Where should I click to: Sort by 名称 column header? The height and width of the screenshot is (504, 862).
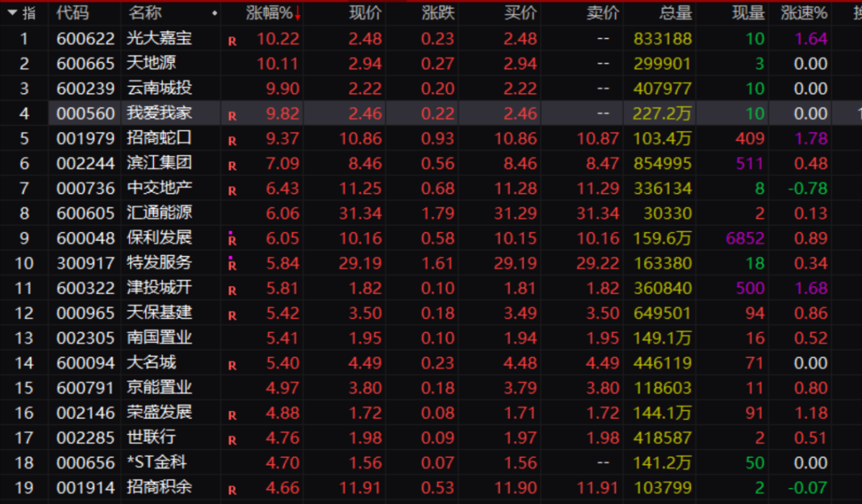(145, 13)
